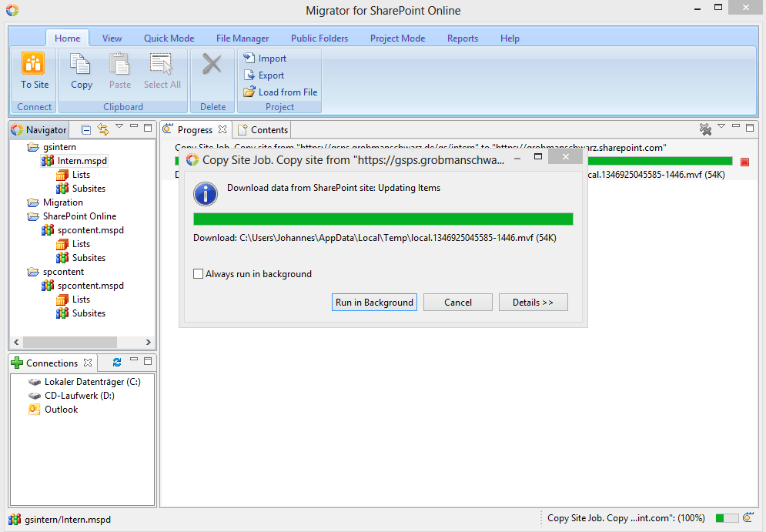Image resolution: width=766 pixels, height=532 pixels.
Task: Open the Help ribbon tab
Action: pyautogui.click(x=510, y=38)
